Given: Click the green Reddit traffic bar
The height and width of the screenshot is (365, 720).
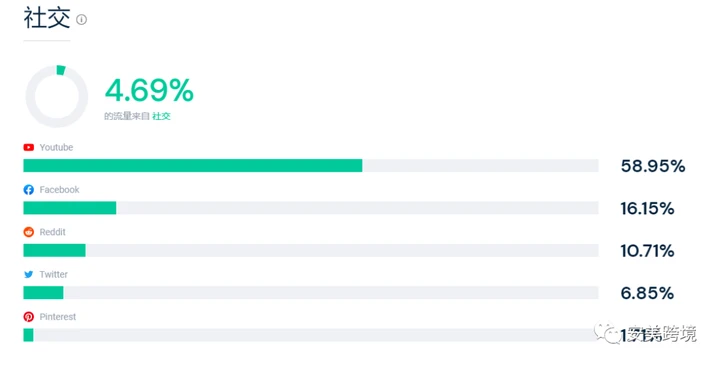Looking at the screenshot, I should coord(54,250).
